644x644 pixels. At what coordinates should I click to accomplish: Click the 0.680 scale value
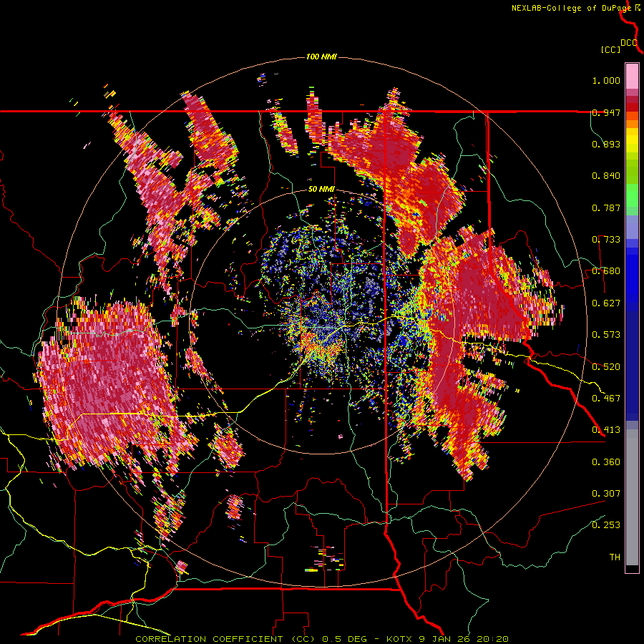click(606, 271)
